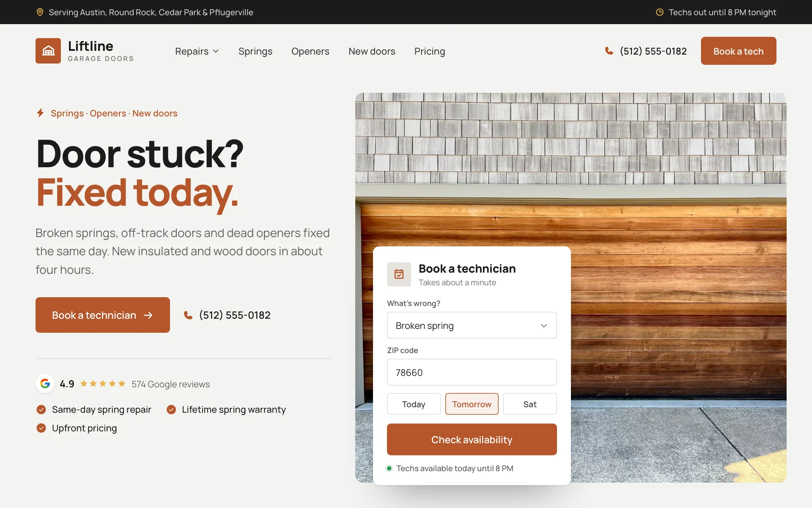Click the Check availability button

click(x=472, y=439)
